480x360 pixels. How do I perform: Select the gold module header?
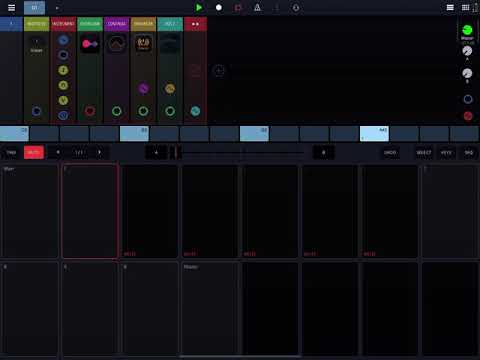coord(143,24)
